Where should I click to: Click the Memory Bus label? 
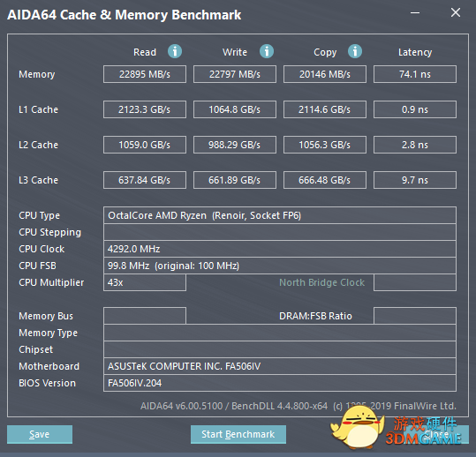(x=46, y=317)
